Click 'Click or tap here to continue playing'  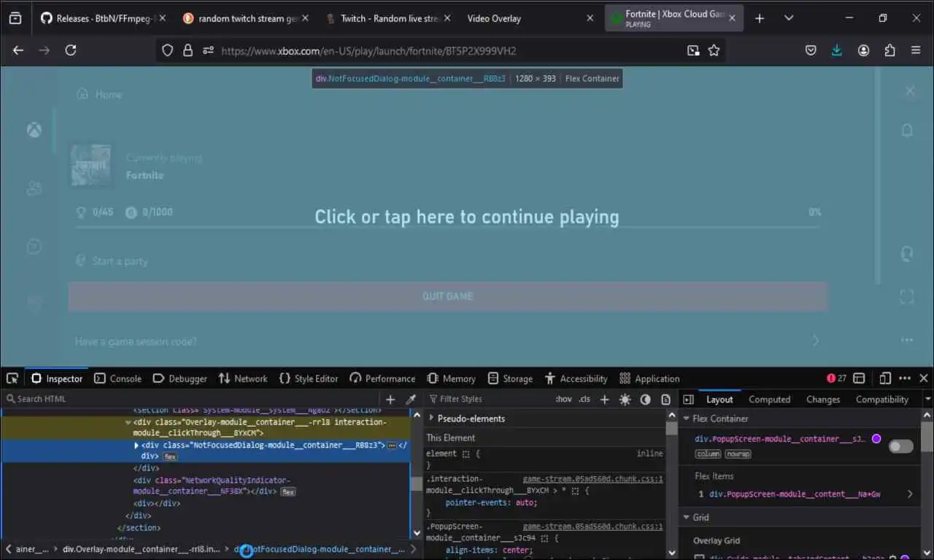467,217
